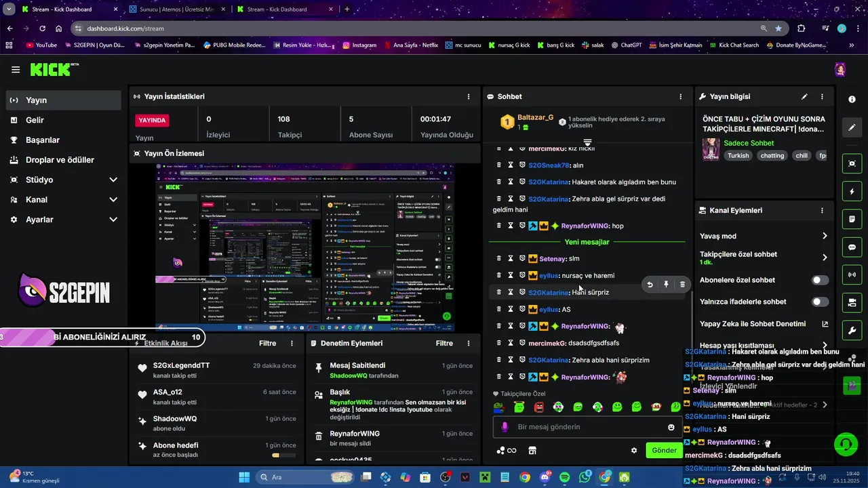Expand the Stüdyo sidebar section
This screenshot has height=488, width=868.
click(113, 180)
